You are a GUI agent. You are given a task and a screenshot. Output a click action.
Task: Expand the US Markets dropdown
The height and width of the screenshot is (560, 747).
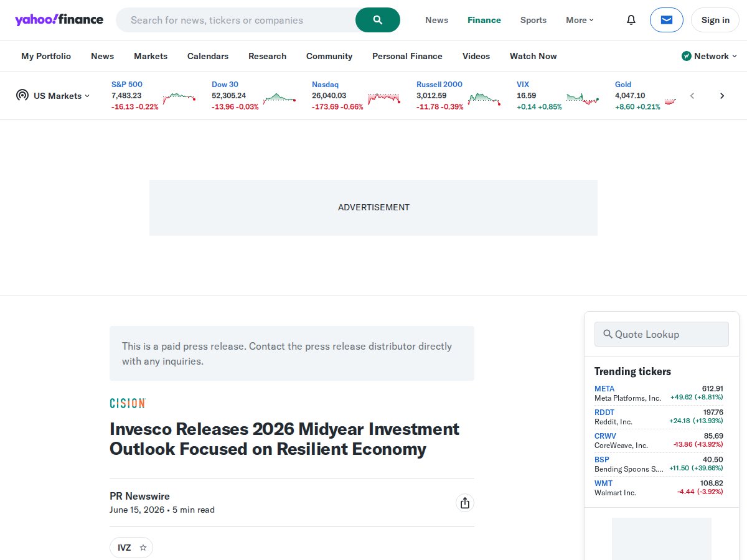tap(62, 96)
